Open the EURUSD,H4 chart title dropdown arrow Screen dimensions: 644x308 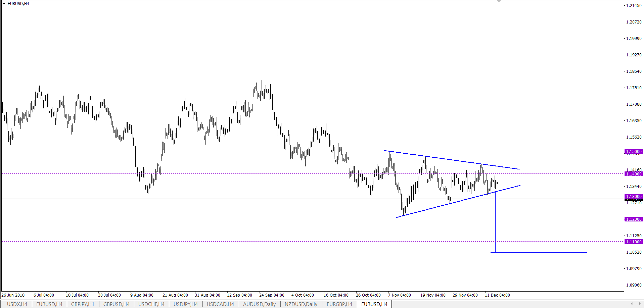point(4,3)
